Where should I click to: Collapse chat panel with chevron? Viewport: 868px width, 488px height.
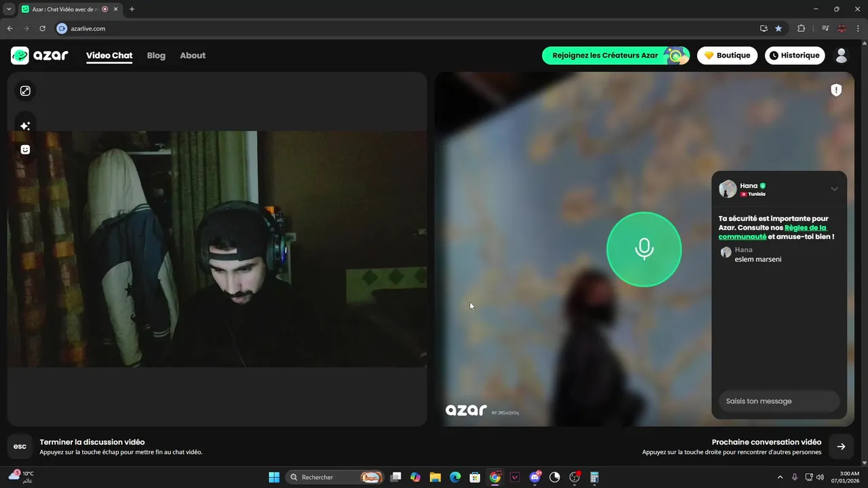click(x=834, y=189)
